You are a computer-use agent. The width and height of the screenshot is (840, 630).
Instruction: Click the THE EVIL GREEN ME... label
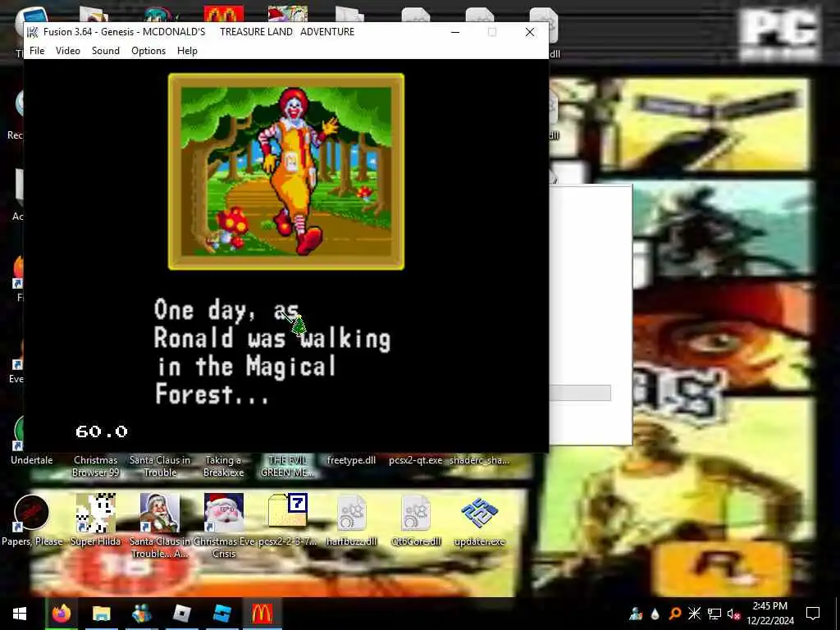point(288,466)
